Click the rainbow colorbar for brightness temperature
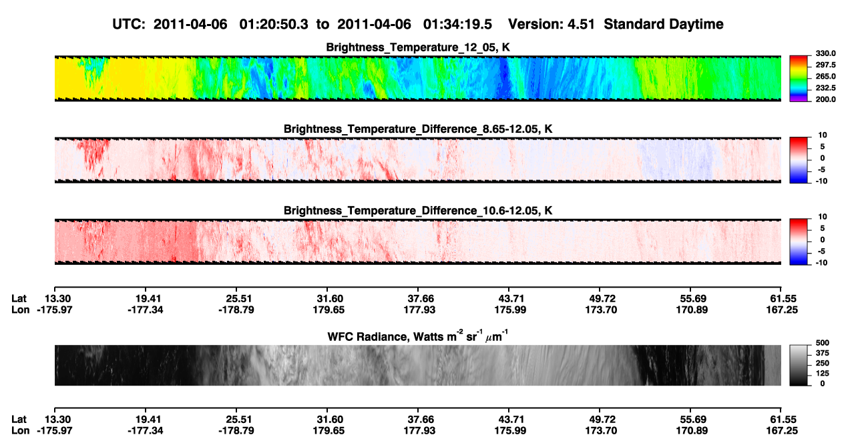This screenshot has height=445, width=868. click(797, 78)
